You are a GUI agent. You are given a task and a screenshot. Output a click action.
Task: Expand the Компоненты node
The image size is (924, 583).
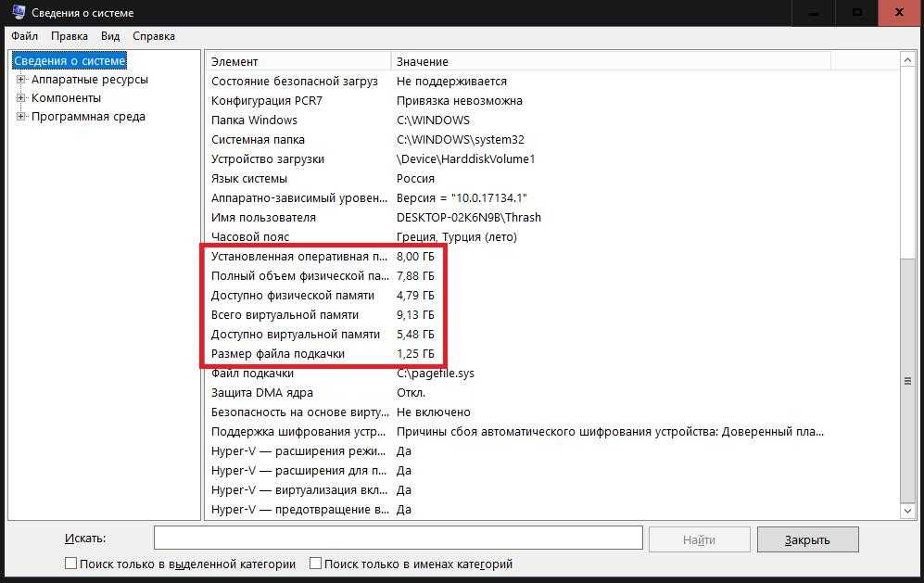tap(20, 98)
